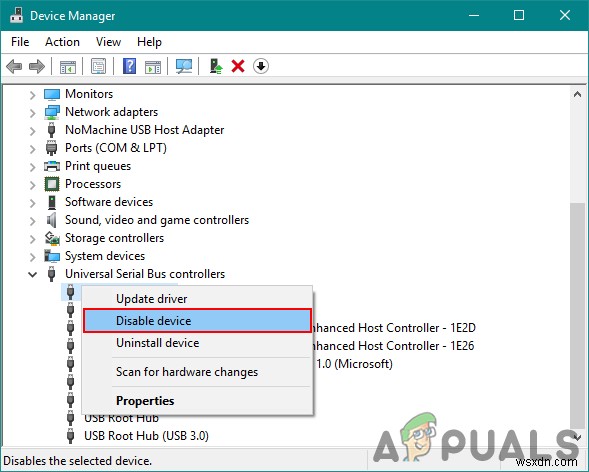Click the Print queues printer icon
The image size is (589, 472).
(52, 166)
